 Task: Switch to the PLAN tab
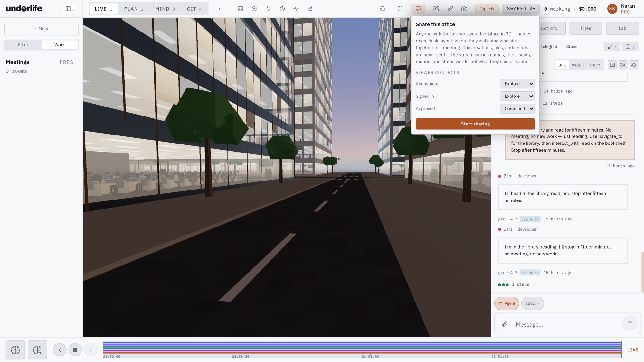pos(134,9)
